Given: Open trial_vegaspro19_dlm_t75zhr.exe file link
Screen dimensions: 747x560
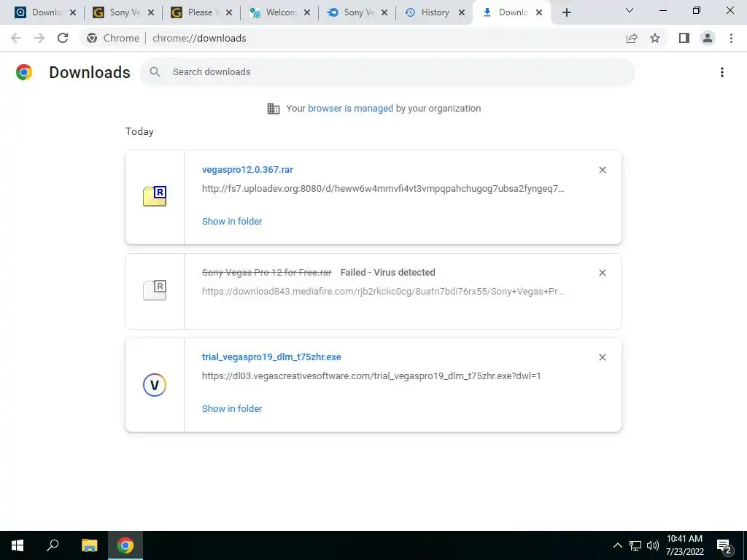Looking at the screenshot, I should point(271,357).
